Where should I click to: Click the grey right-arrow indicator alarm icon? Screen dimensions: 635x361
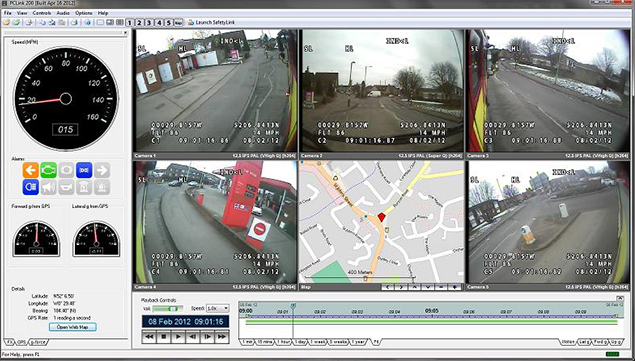102,170
